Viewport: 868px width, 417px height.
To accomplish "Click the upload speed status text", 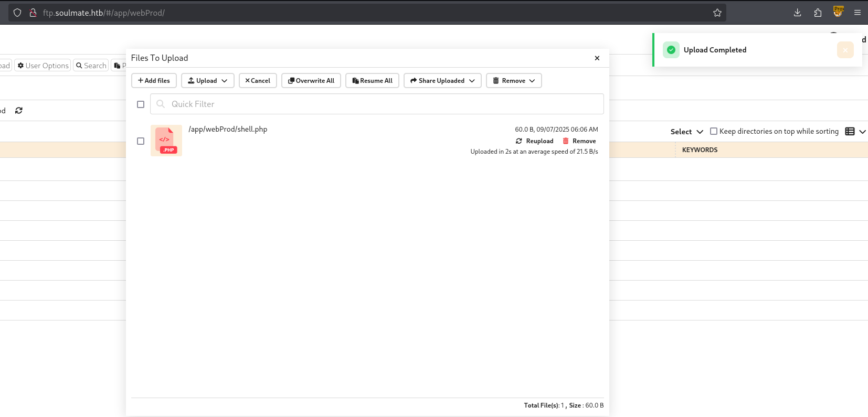I will [x=534, y=152].
